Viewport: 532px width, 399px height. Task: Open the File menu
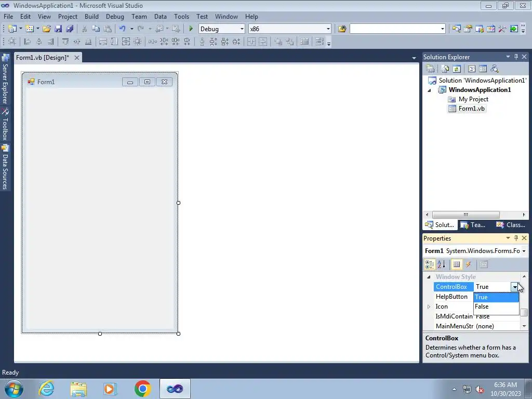point(8,16)
